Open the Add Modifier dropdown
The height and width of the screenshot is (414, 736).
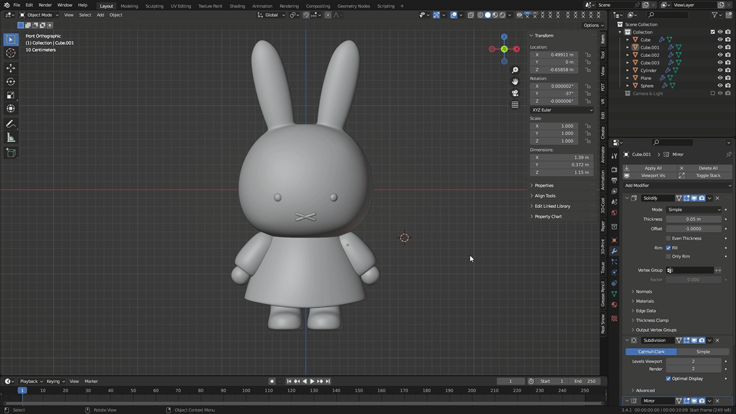(677, 185)
